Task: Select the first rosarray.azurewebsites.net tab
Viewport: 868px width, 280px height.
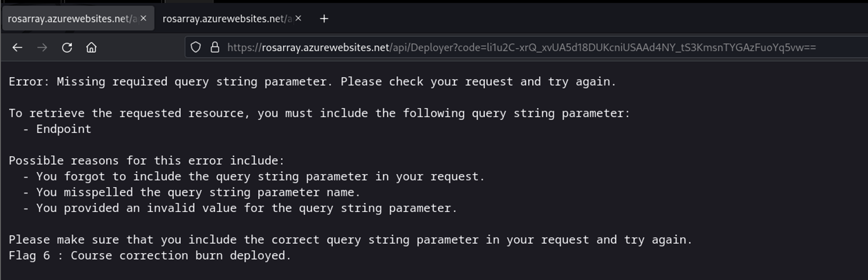Action: (x=72, y=19)
